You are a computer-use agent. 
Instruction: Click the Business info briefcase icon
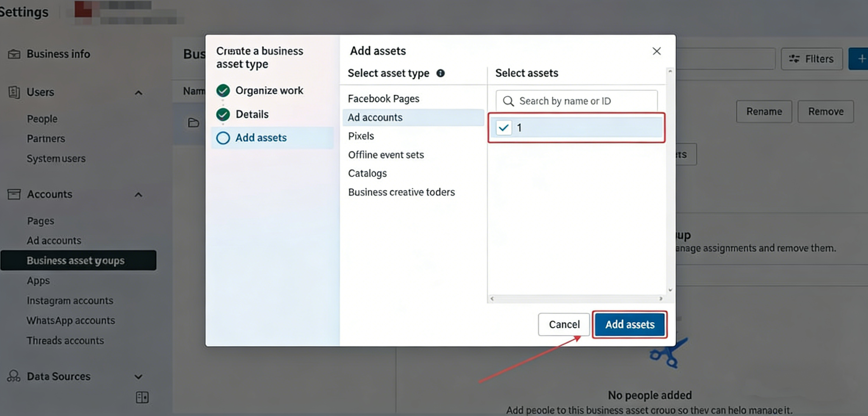coord(14,54)
